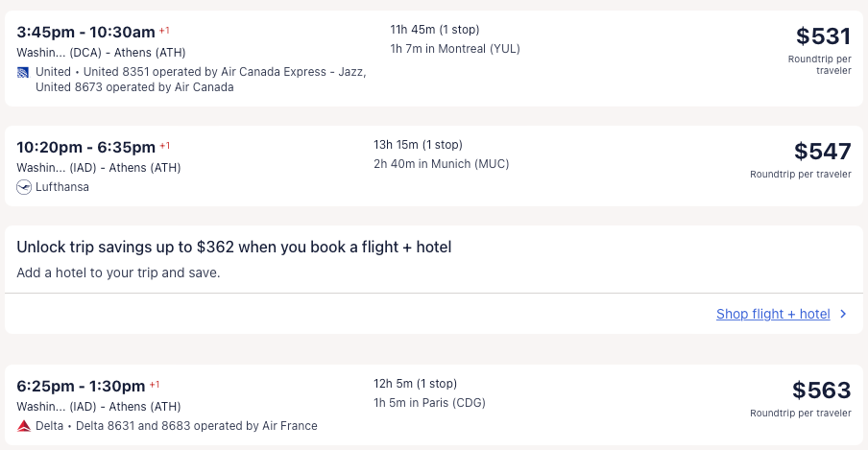Image resolution: width=868 pixels, height=450 pixels.
Task: Click the Lufthansa crane logo icon
Action: [23, 187]
